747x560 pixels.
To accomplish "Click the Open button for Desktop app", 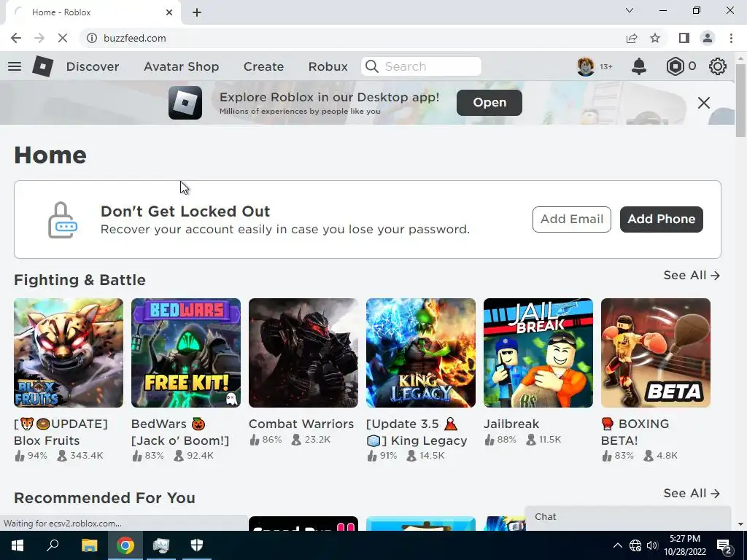I will click(489, 102).
